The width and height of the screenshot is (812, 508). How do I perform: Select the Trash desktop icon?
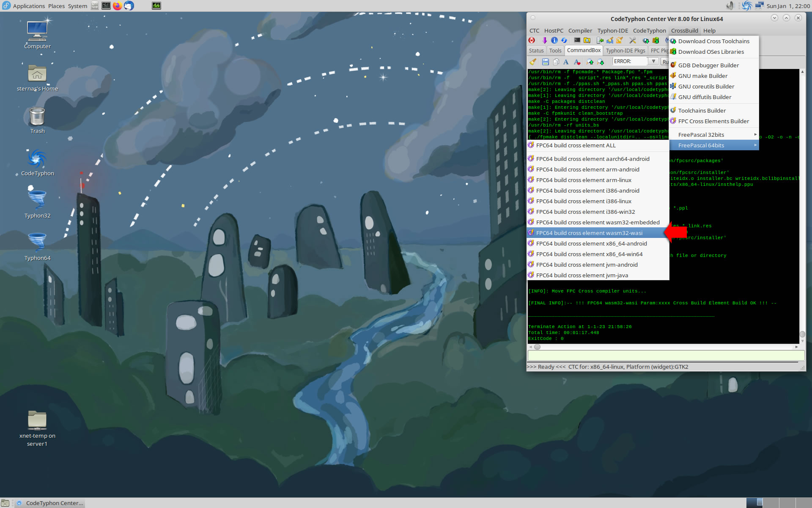(37, 120)
